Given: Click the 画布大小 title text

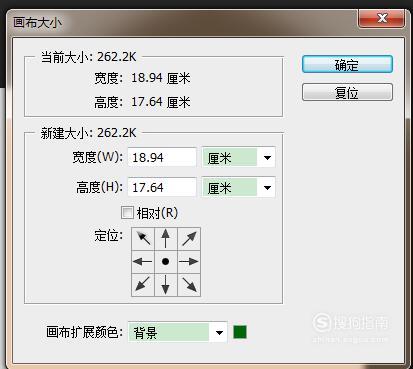Looking at the screenshot, I should pyautogui.click(x=37, y=23).
